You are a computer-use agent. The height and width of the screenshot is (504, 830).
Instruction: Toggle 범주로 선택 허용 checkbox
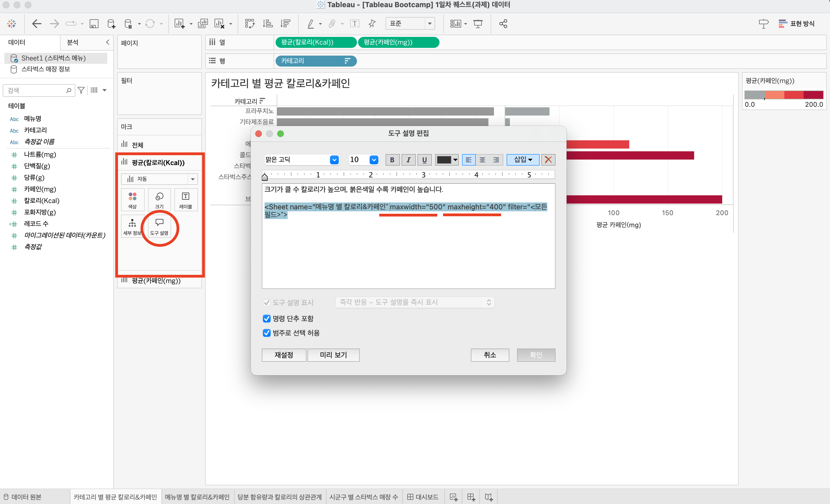(266, 333)
